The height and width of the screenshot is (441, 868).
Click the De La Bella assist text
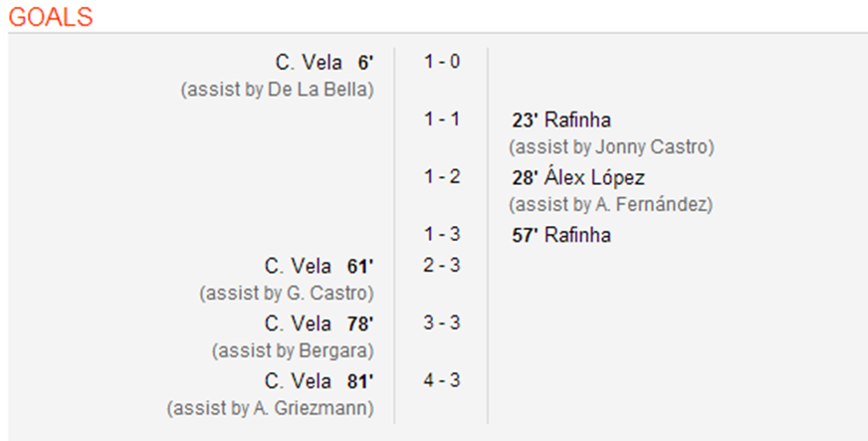[277, 90]
